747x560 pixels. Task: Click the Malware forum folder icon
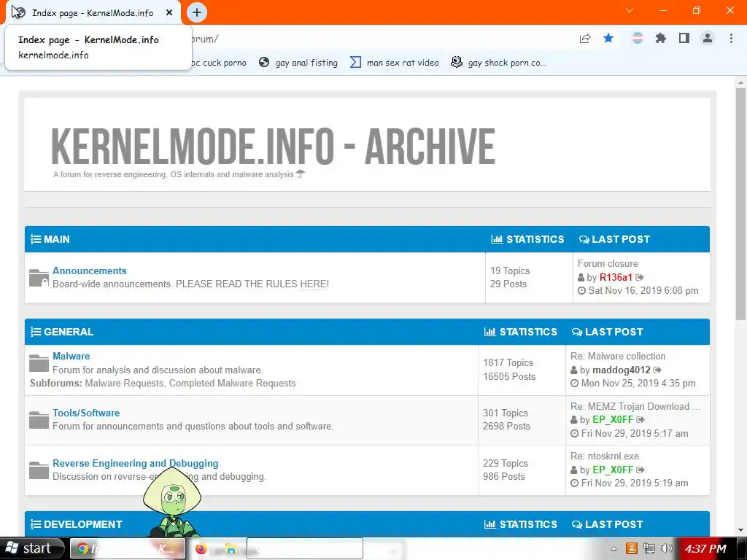click(39, 363)
